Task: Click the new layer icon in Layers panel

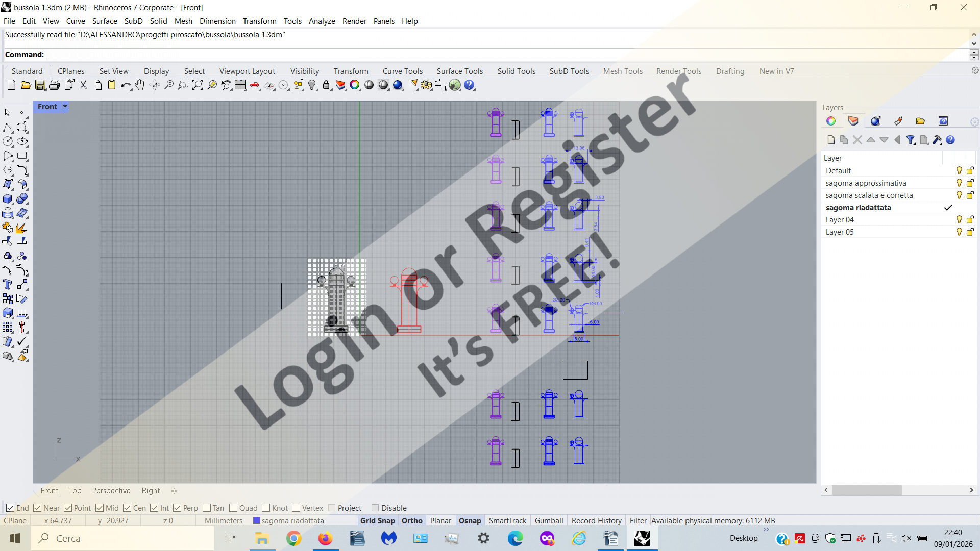Action: click(830, 140)
